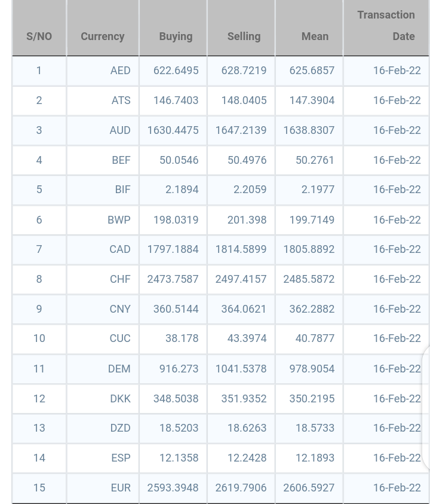Image resolution: width=430 pixels, height=504 pixels.
Task: Select the CAD buying rate 1797.1884
Action: click(x=173, y=249)
